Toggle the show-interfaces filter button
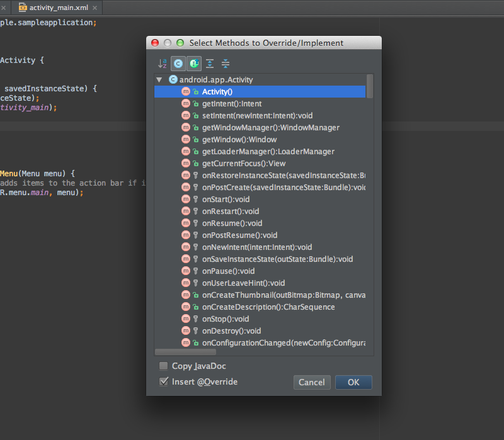Screen dimensions: 504x440 [x=194, y=63]
